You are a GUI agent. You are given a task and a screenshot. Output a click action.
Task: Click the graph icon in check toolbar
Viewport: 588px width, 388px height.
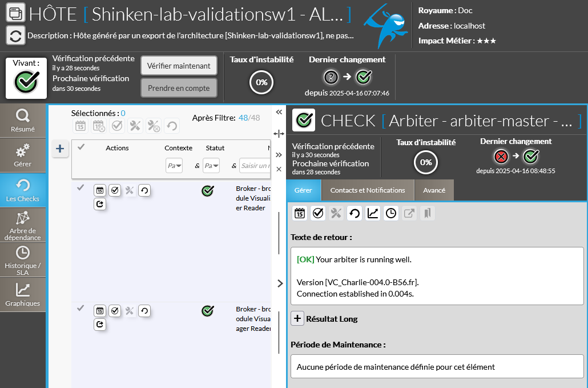(372, 213)
